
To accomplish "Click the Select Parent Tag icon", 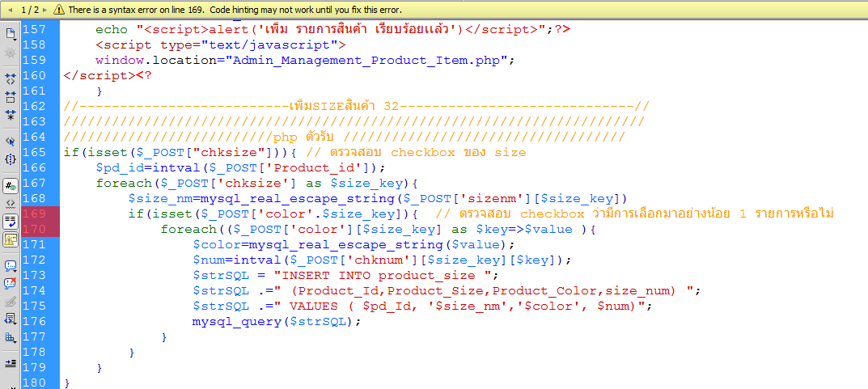I will 11,142.
